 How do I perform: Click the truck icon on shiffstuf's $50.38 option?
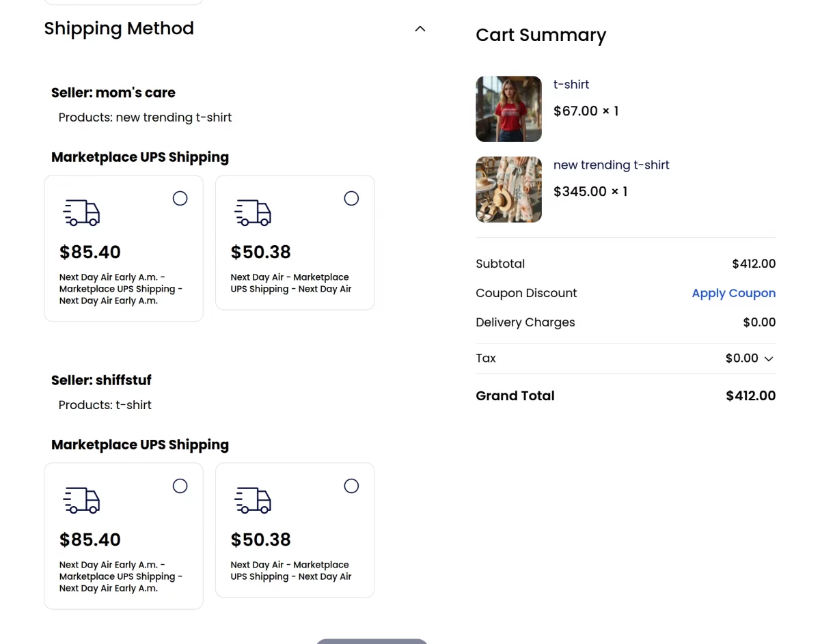(253, 500)
